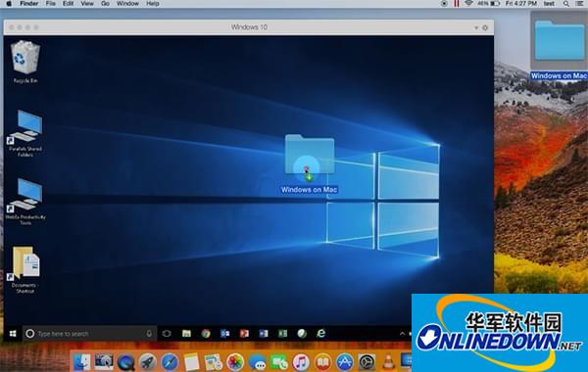
Task: Open the Documents Shortcut desktop icon
Action: tap(24, 270)
